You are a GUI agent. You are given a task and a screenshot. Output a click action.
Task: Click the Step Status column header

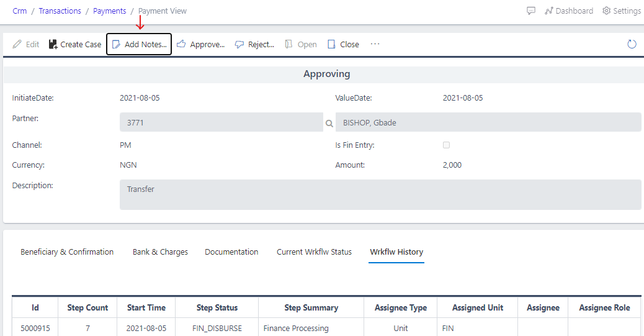(217, 307)
